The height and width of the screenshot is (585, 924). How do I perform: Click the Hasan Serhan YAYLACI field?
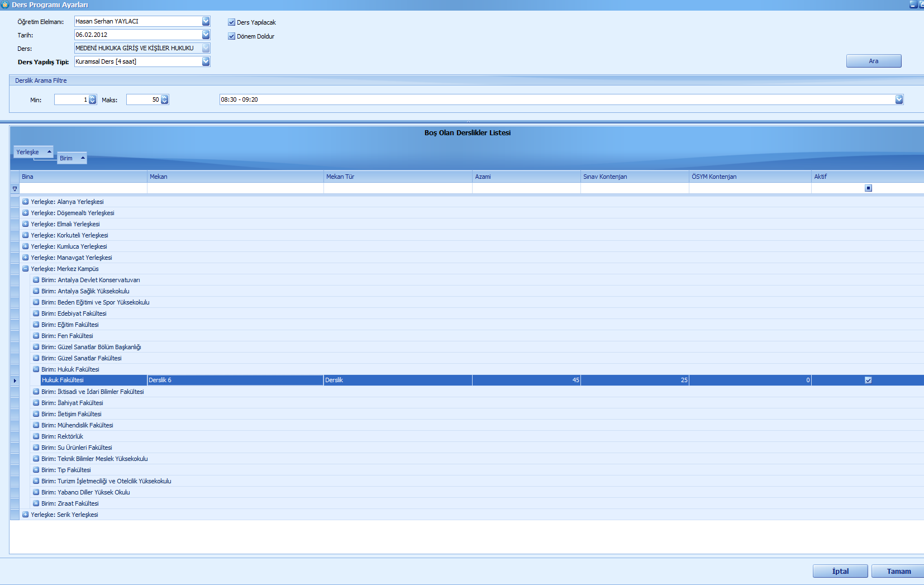138,21
